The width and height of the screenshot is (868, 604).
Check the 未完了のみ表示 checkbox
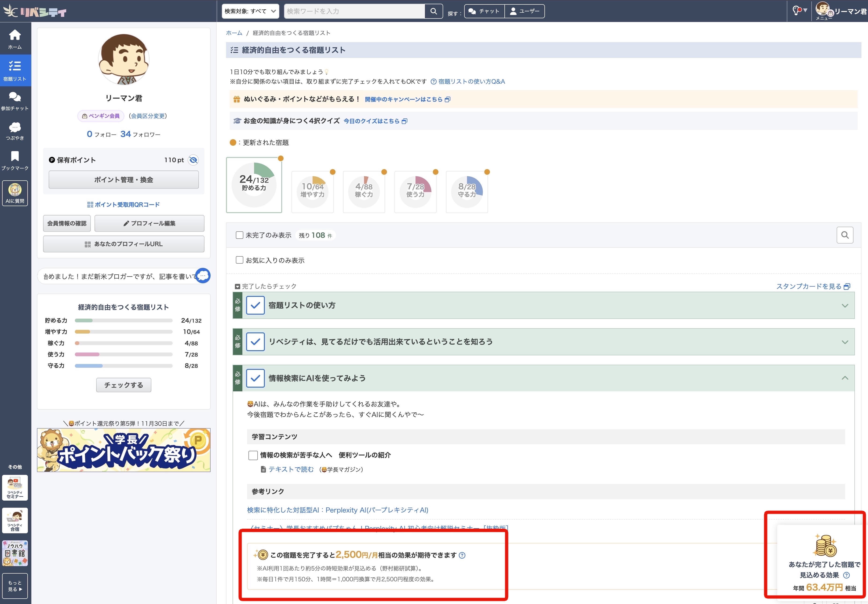[x=239, y=235]
